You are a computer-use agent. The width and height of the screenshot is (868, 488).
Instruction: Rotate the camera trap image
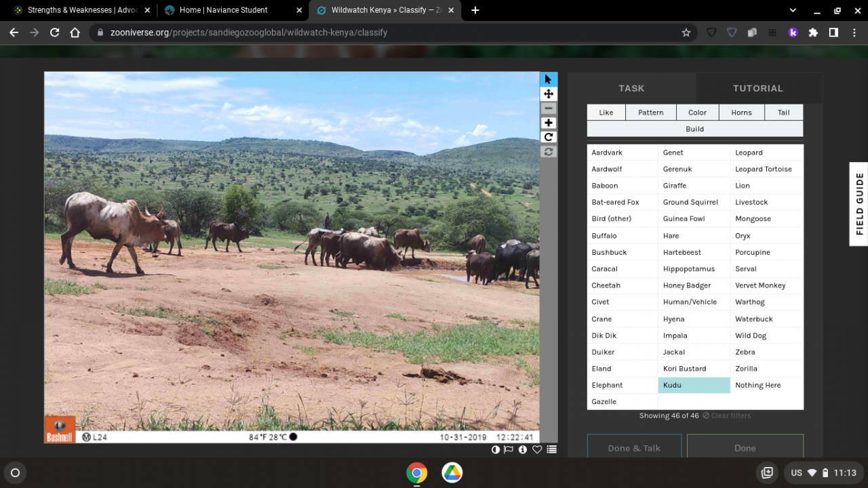pos(549,137)
